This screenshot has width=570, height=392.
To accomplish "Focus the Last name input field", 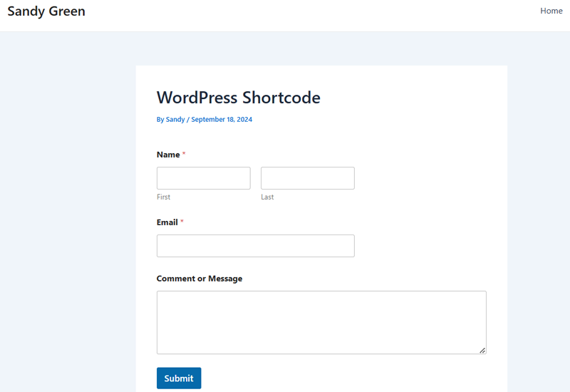I will (x=308, y=178).
